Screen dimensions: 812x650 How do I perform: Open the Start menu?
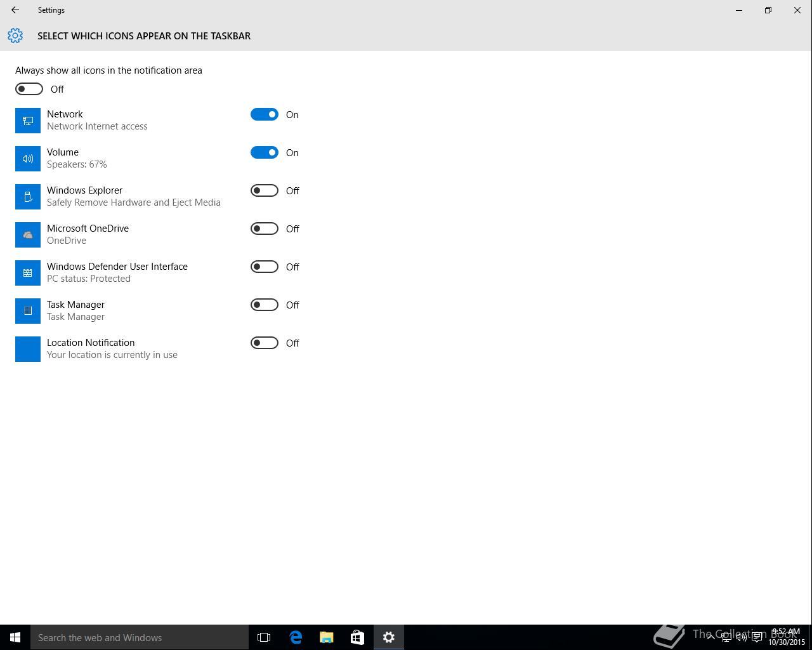[15, 637]
